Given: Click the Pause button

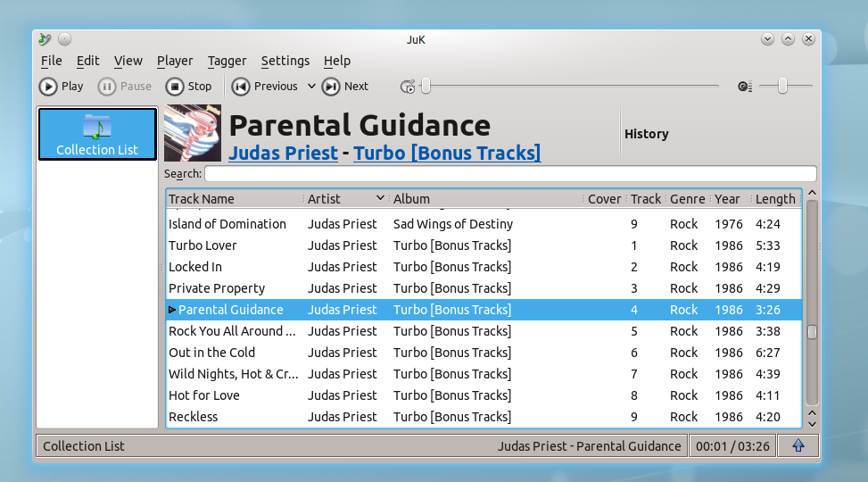Looking at the screenshot, I should coord(125,87).
